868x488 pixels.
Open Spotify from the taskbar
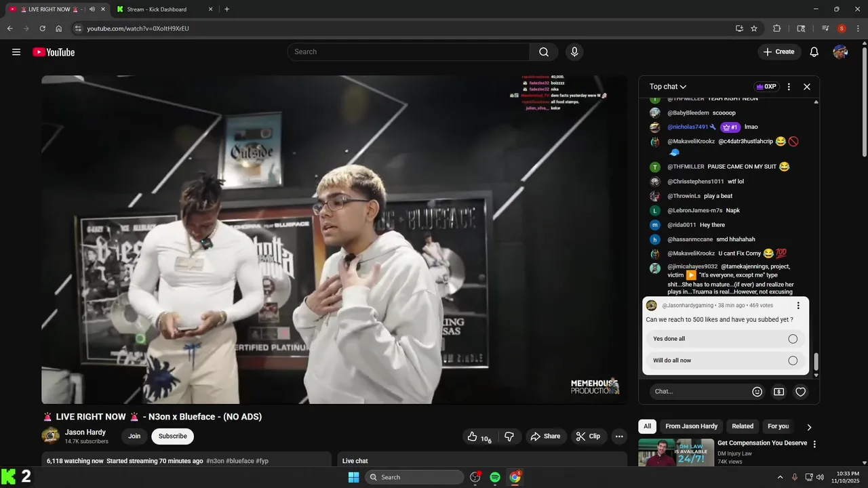(495, 477)
